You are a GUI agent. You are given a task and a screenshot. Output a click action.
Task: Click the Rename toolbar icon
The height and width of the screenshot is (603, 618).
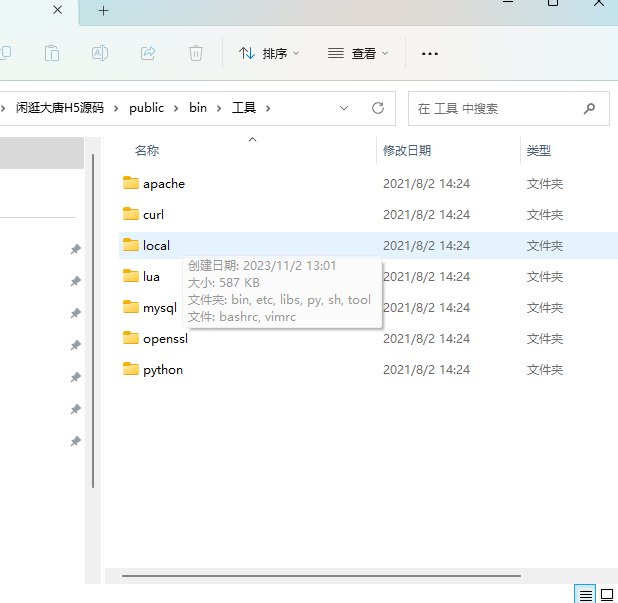(100, 53)
